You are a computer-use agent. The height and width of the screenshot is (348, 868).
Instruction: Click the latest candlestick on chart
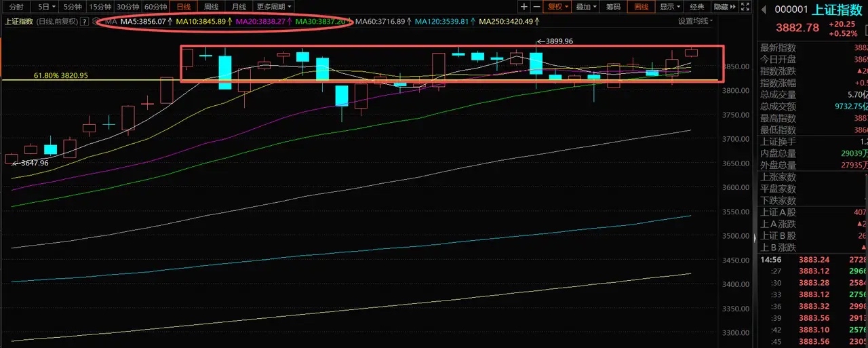pos(691,53)
